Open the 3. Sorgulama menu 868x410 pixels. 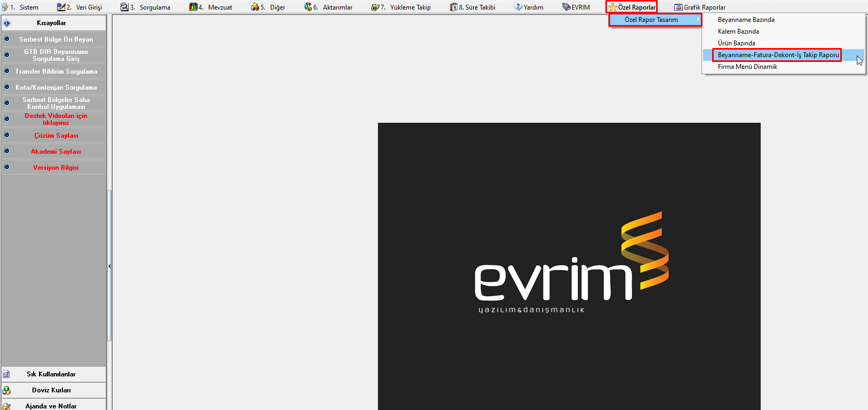coord(145,7)
